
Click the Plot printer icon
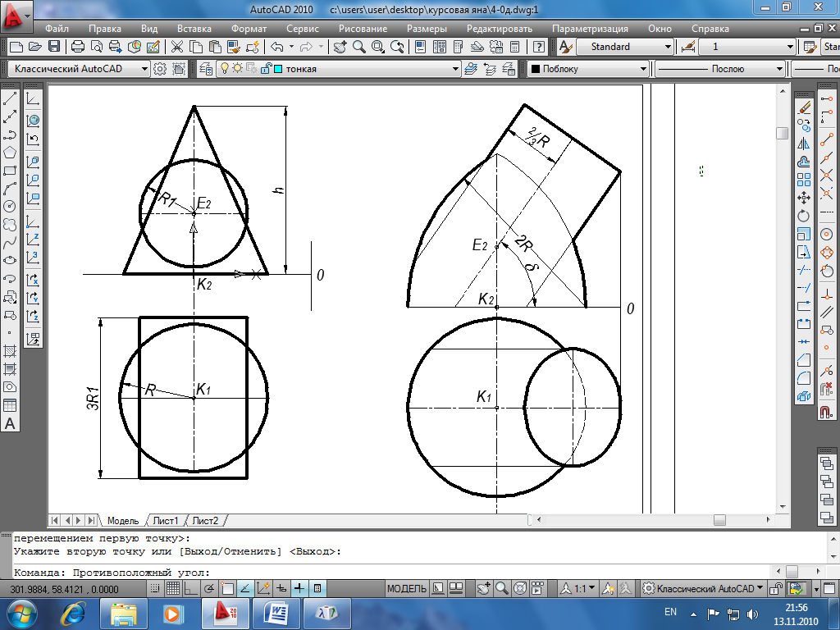pyautogui.click(x=78, y=47)
